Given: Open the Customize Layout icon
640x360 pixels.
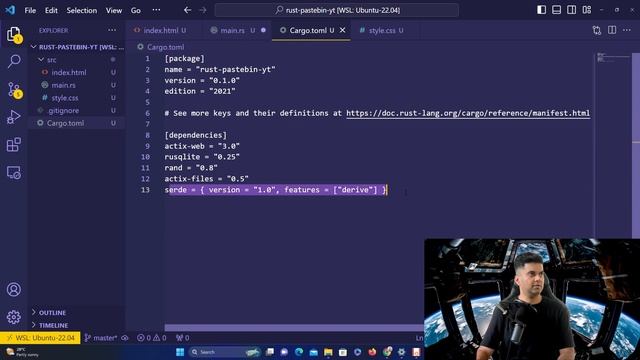Looking at the screenshot, I should (587, 10).
